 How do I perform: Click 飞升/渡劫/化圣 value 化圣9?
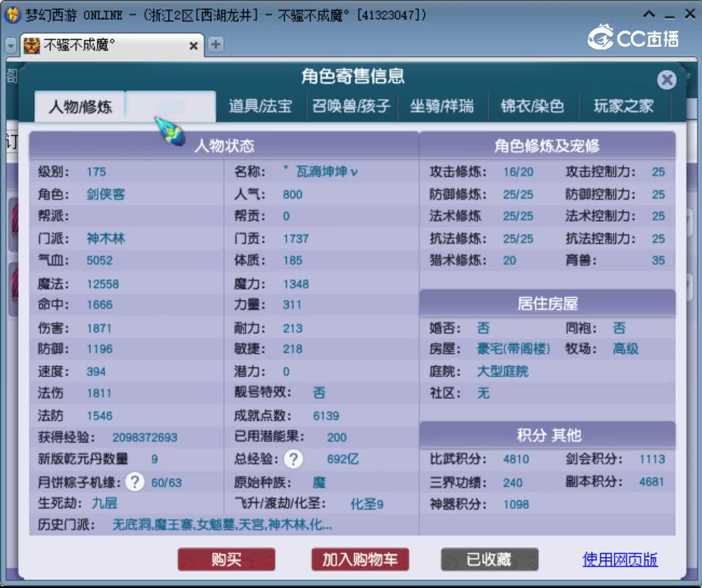click(x=367, y=504)
